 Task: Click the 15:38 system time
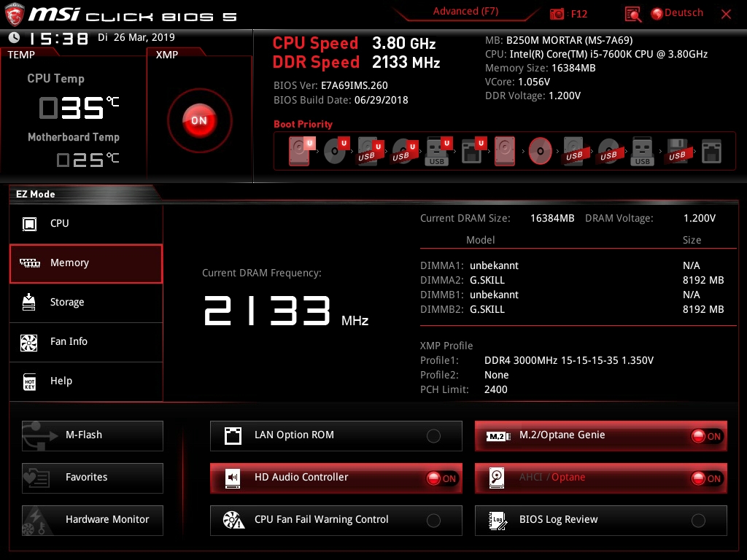click(58, 39)
